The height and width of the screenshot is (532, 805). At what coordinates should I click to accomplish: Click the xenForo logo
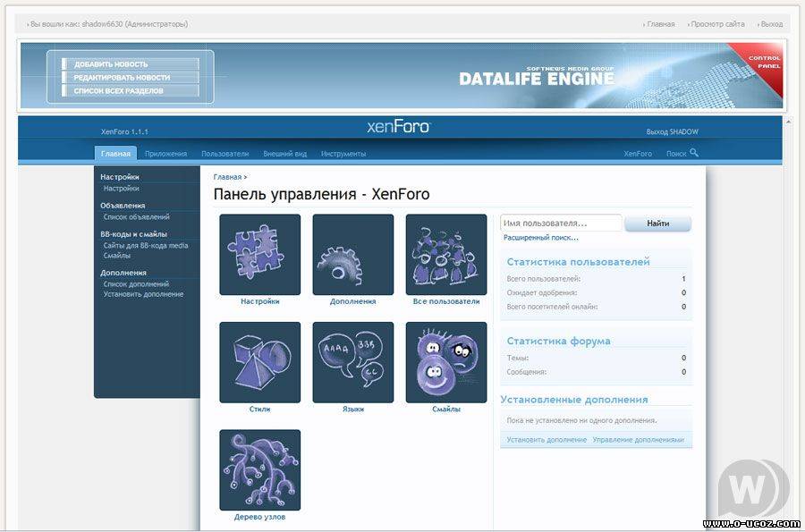399,126
